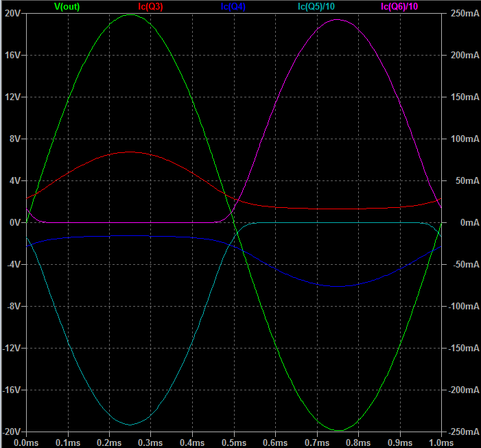Click the 20V left axis label
Image resolution: width=481 pixels, height=448 pixels.
pyautogui.click(x=13, y=13)
